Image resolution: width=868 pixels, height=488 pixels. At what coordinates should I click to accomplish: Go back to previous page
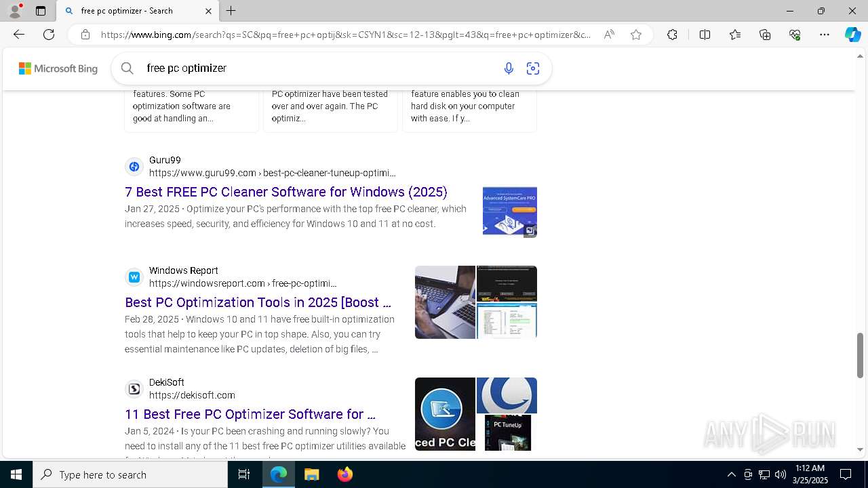(x=19, y=35)
